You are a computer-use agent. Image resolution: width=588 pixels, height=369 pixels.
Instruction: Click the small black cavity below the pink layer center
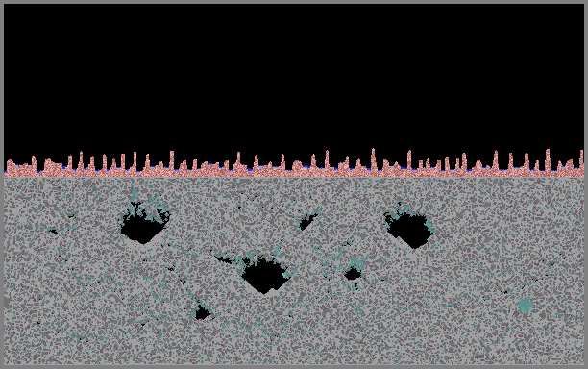point(307,222)
